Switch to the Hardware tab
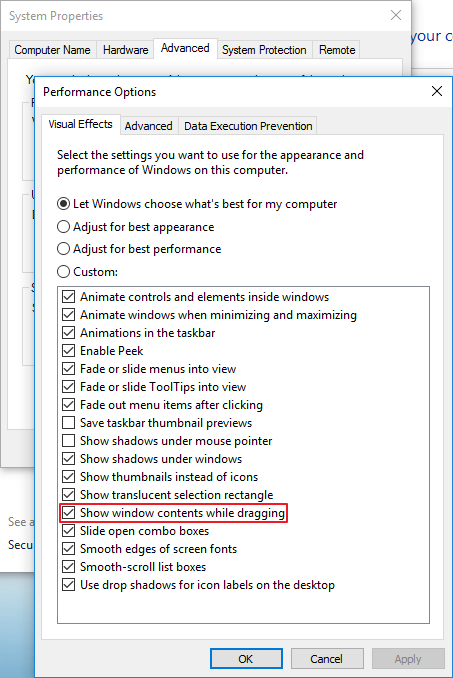453x678 pixels. tap(125, 50)
